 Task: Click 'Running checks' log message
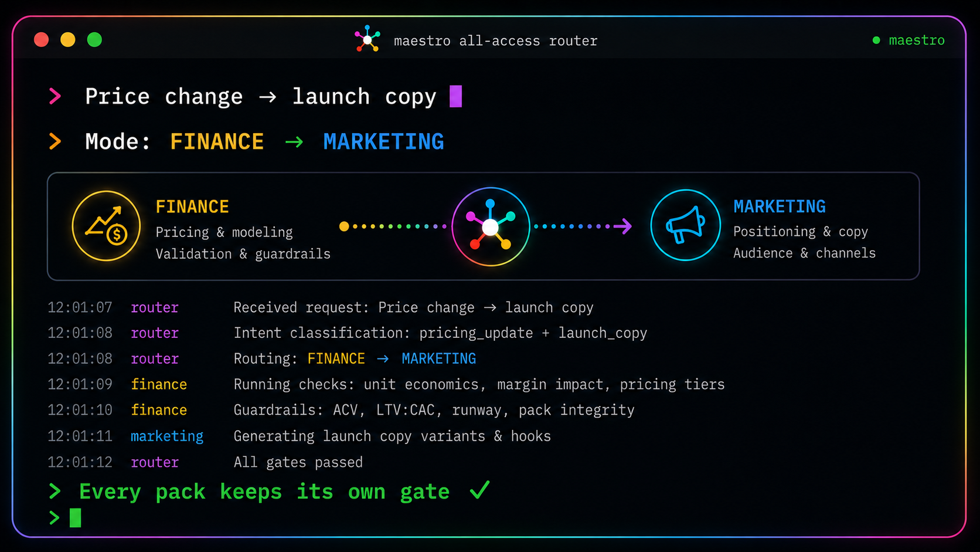pos(479,385)
